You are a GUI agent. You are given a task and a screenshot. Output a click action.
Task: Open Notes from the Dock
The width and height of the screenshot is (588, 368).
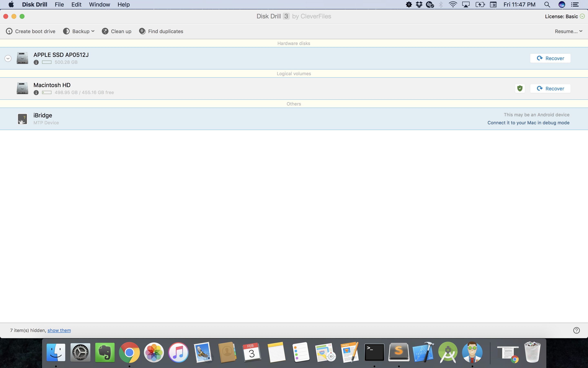coord(276,352)
